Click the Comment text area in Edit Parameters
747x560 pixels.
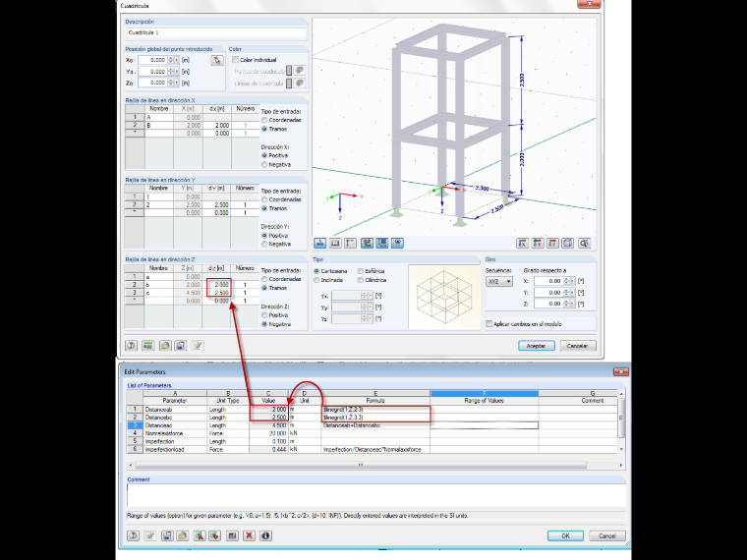click(375, 496)
